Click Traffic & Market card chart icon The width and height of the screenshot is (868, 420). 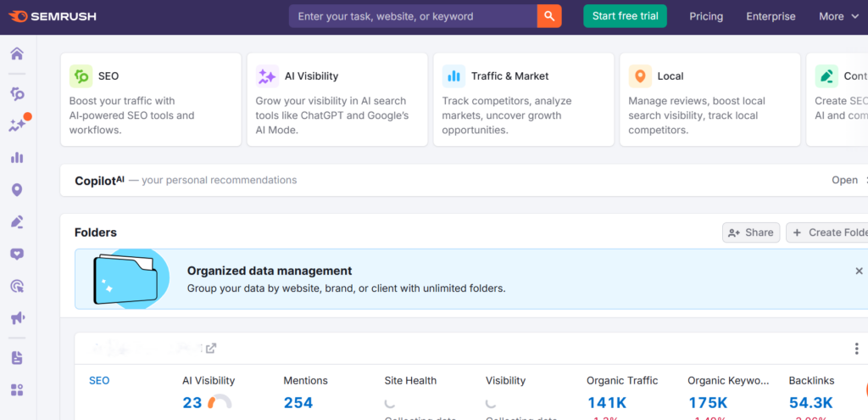tap(454, 76)
